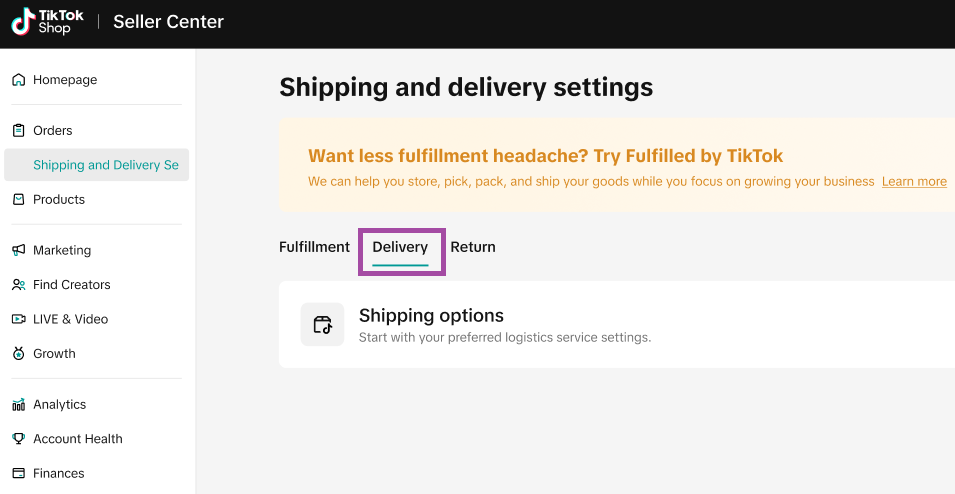Click the Growth medal icon

(18, 354)
